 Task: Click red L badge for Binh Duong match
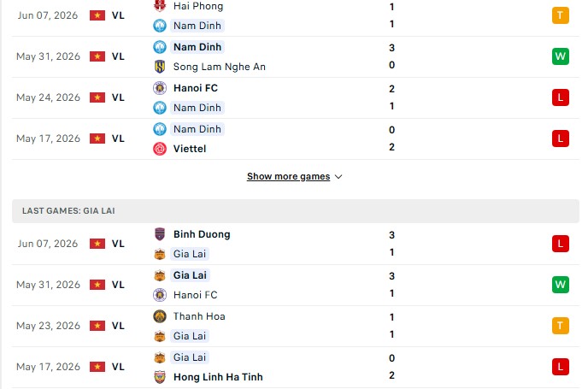pos(561,244)
